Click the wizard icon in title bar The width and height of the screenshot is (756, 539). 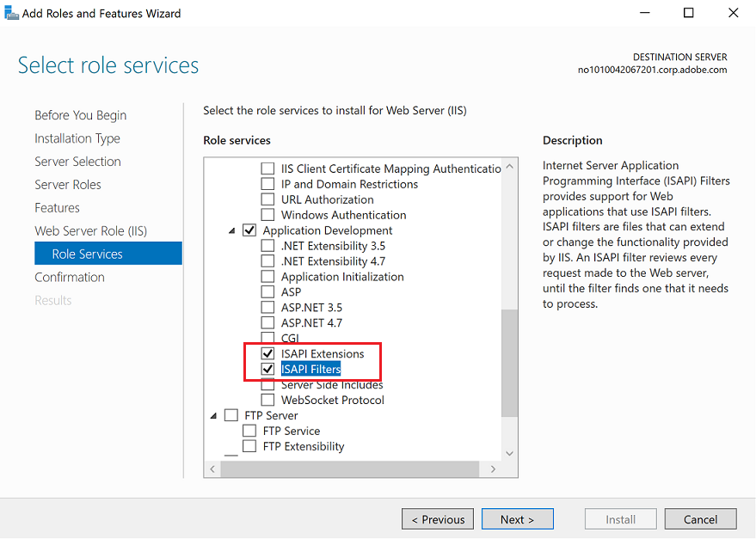pos(12,13)
